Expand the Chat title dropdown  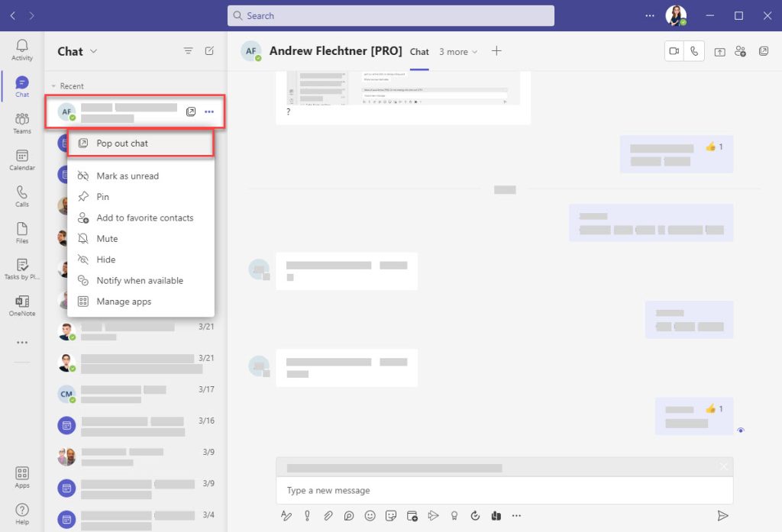[x=94, y=51]
